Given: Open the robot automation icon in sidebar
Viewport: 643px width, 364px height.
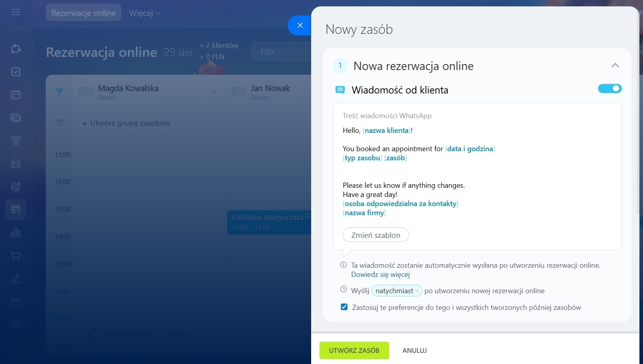Looking at the screenshot, I should [x=16, y=302].
